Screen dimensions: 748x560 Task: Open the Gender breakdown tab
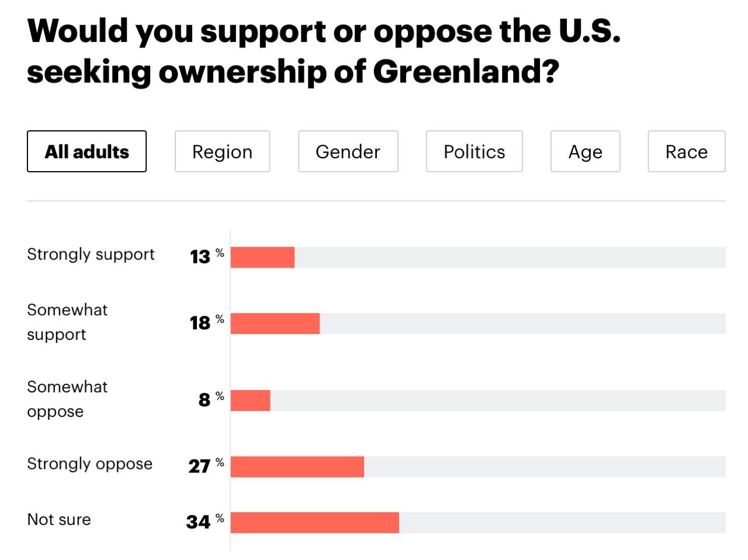(348, 151)
